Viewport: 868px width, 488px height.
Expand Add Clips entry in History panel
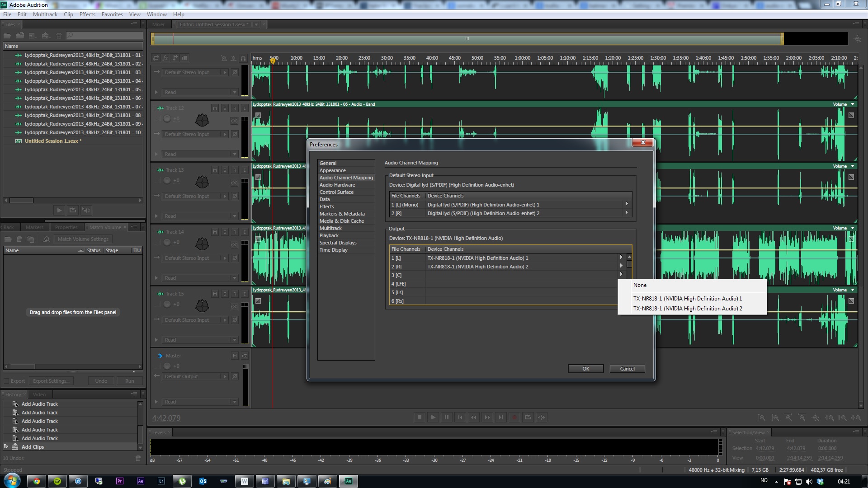[x=6, y=446]
